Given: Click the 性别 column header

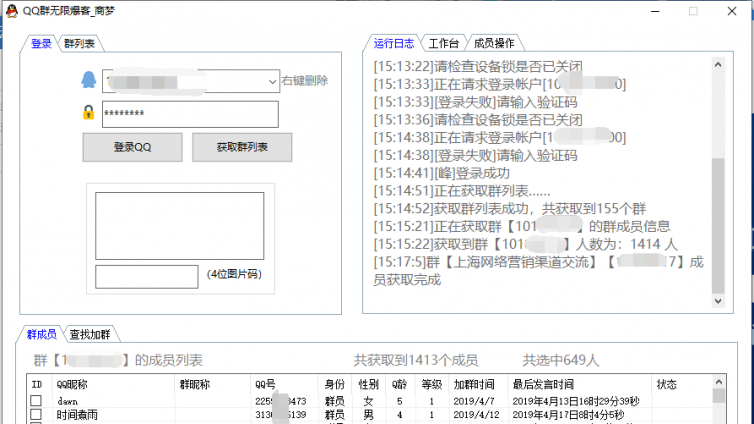Looking at the screenshot, I should point(368,385).
